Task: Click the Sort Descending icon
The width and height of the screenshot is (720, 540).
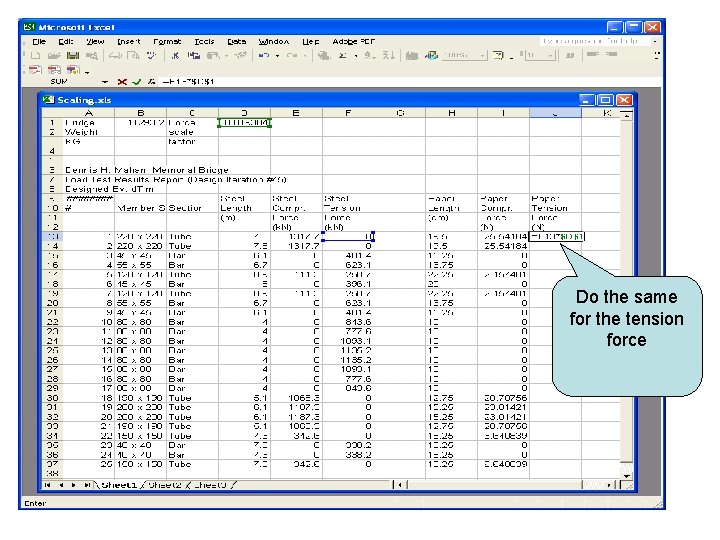Action: coord(388,56)
